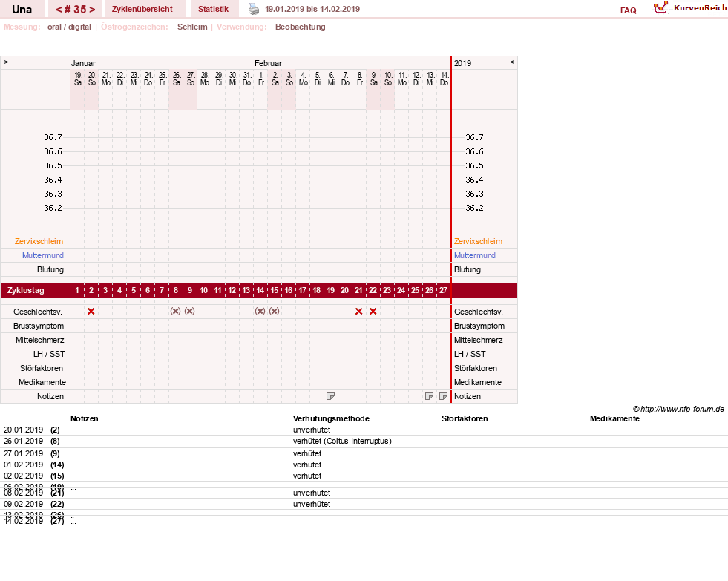
Task: Click the red X on cycle day 22
Action: (x=373, y=312)
